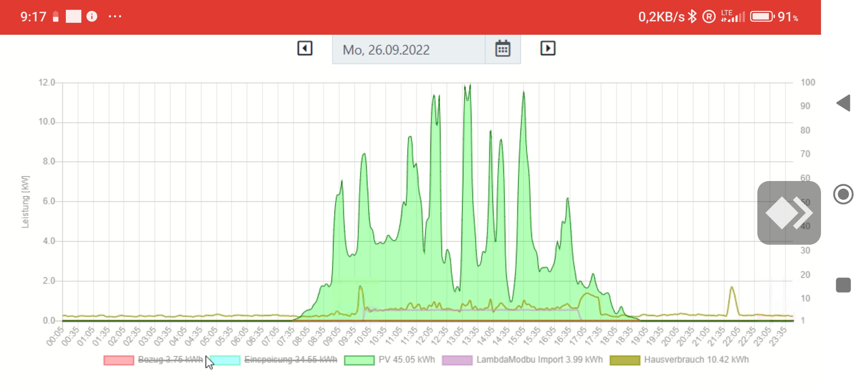Click the green PV color swatch
Viewport: 868px width, 391px height.
tap(359, 360)
